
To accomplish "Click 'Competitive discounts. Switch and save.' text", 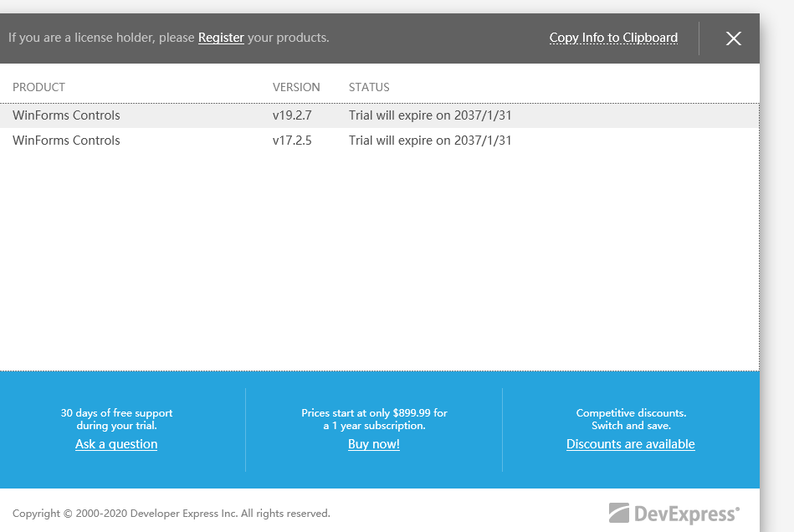I will [x=631, y=419].
